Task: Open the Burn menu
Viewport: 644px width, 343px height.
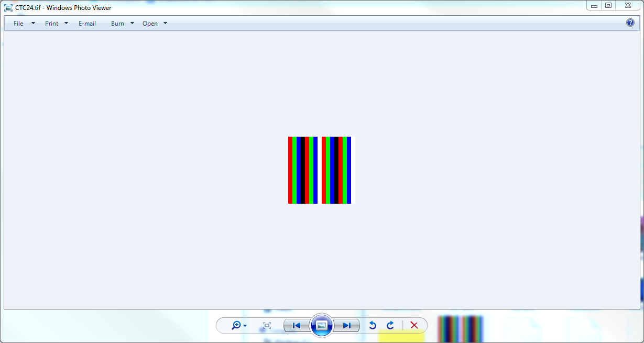Action: pos(117,24)
